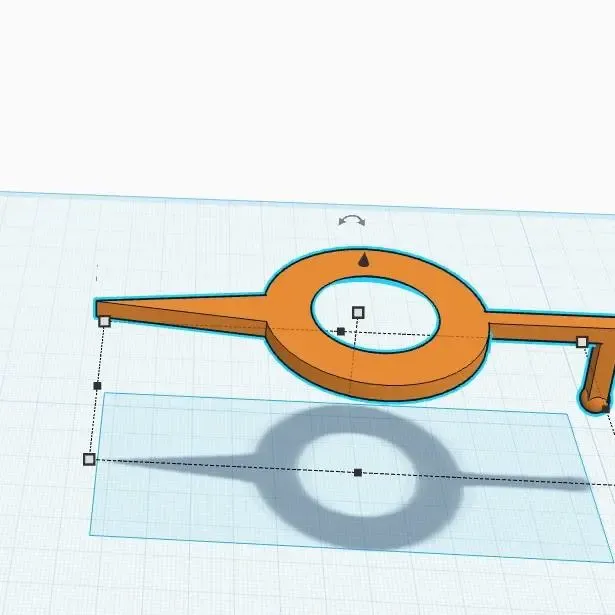Click the white height handle inside the ring hole
This screenshot has width=615, height=615.
[x=358, y=313]
